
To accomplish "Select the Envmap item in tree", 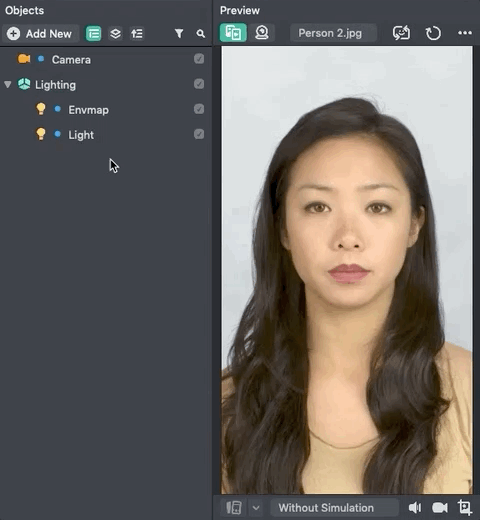I will (88, 110).
